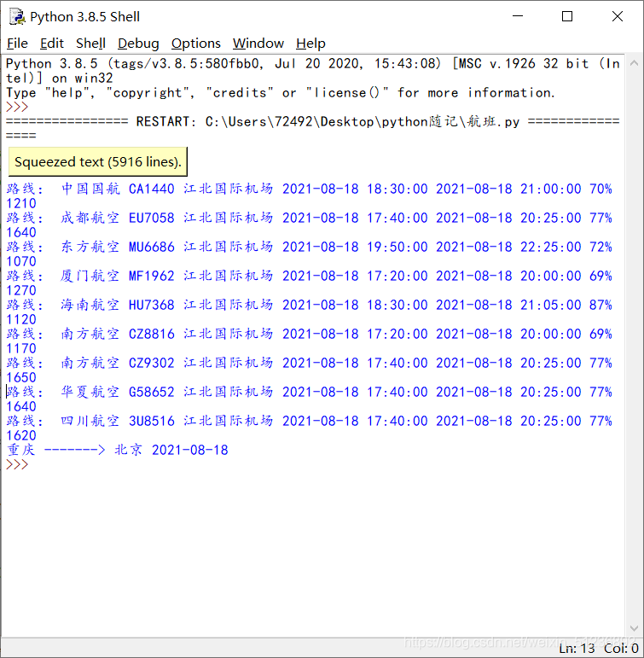Click flight number CZ8816
Screen dimensions: 644x658
point(152,334)
